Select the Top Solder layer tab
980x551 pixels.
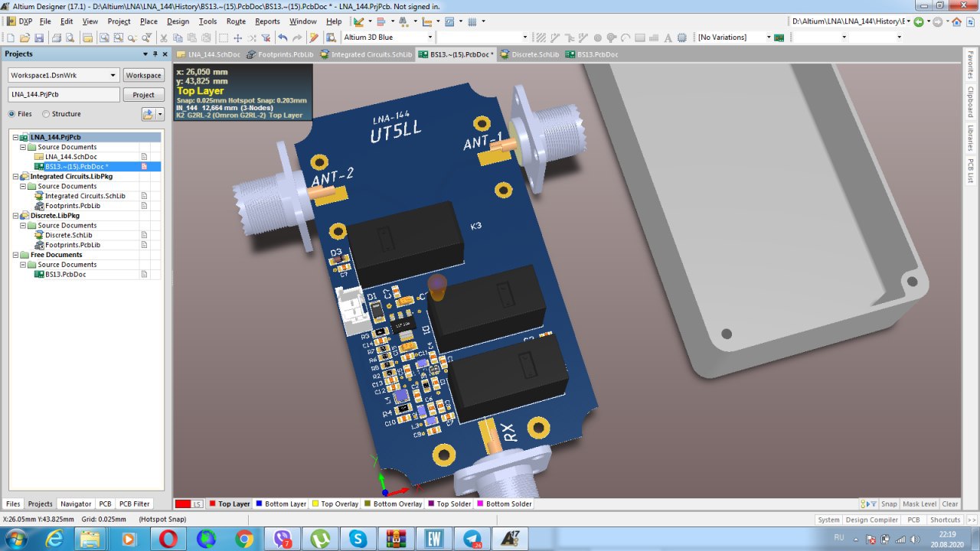[x=450, y=504]
